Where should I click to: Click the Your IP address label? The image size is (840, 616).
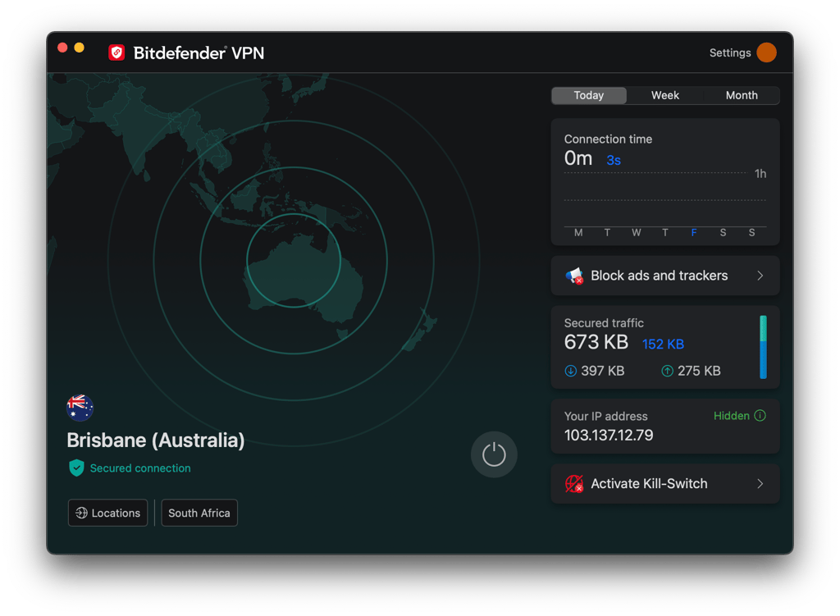[x=605, y=416]
